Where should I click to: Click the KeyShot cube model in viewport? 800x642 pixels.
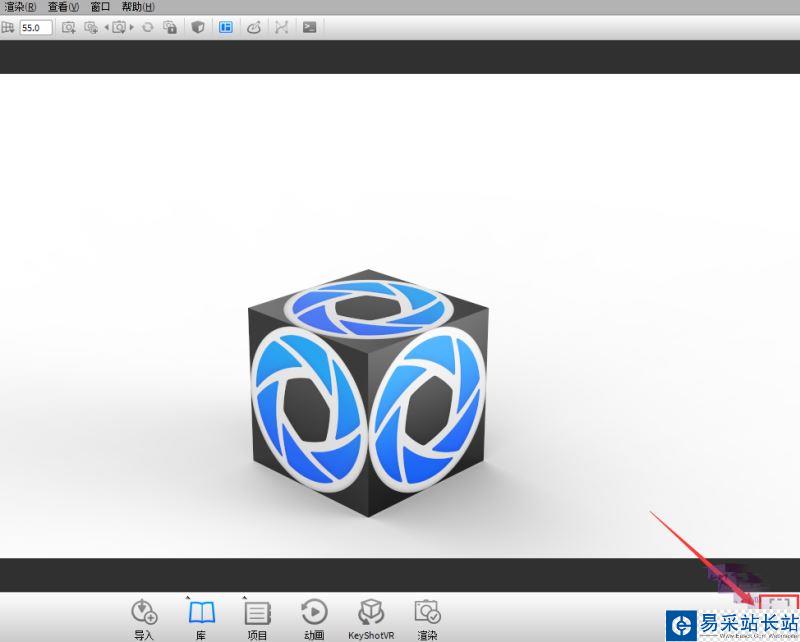(368, 393)
